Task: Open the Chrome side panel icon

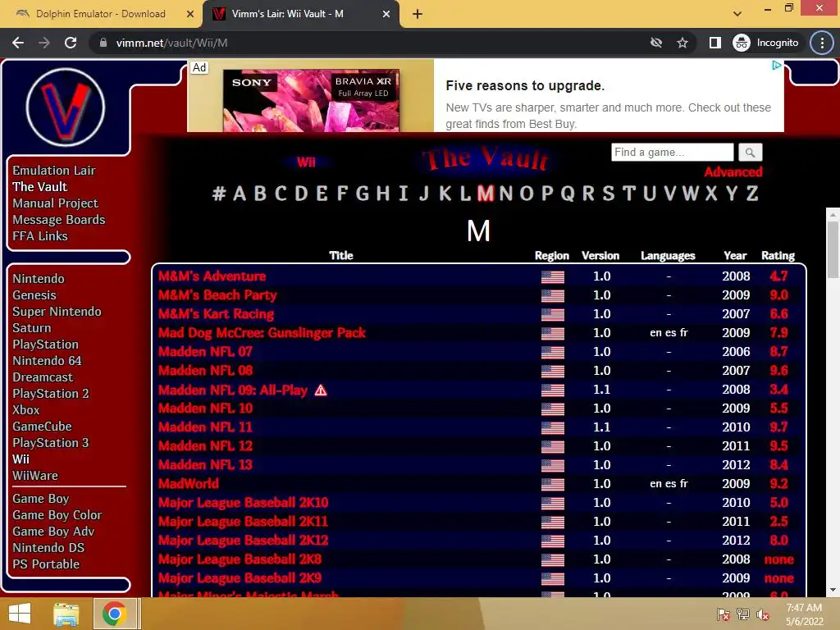Action: (x=714, y=43)
